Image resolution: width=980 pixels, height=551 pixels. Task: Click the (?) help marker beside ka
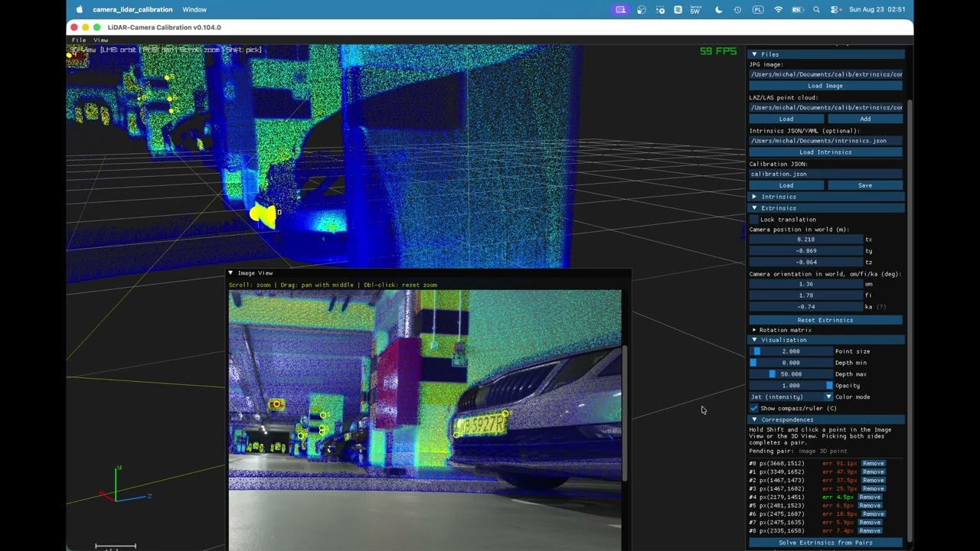(880, 307)
